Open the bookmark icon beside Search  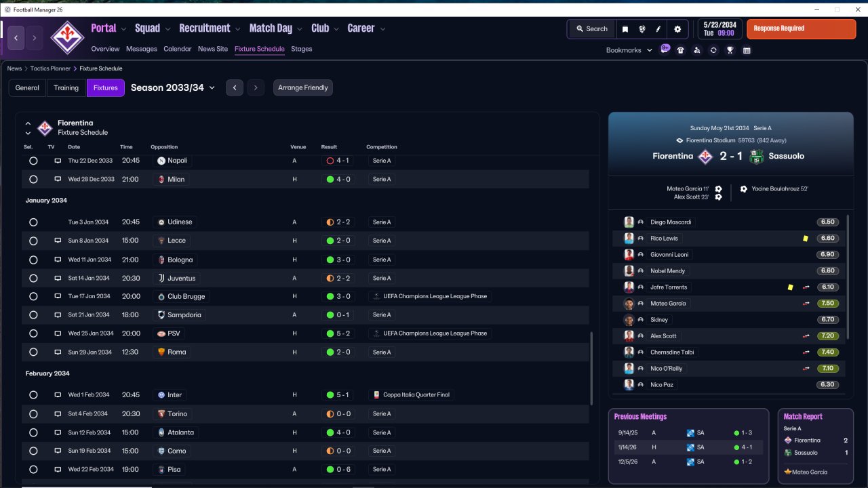[625, 29]
